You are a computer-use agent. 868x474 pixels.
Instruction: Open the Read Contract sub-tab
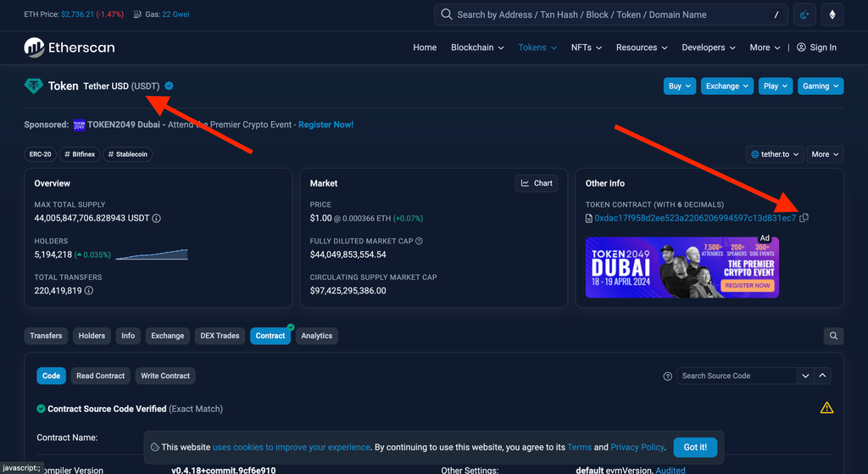100,376
